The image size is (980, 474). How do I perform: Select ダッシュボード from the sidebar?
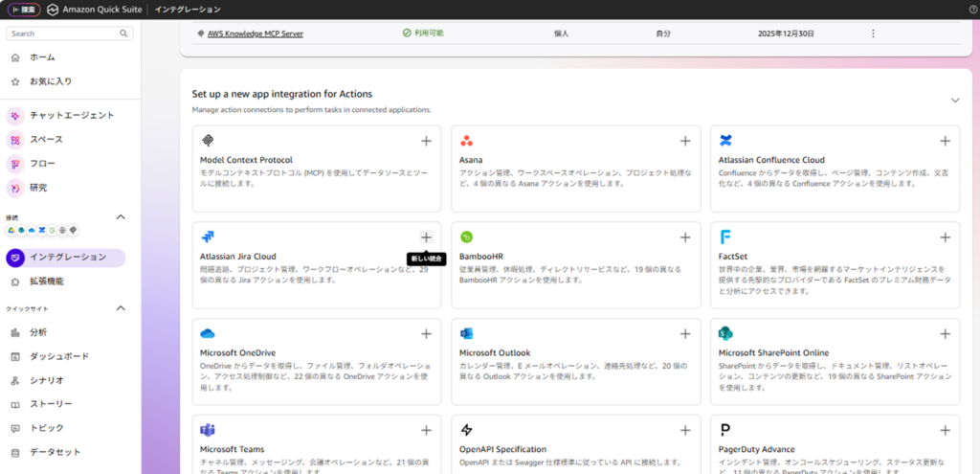click(x=59, y=356)
